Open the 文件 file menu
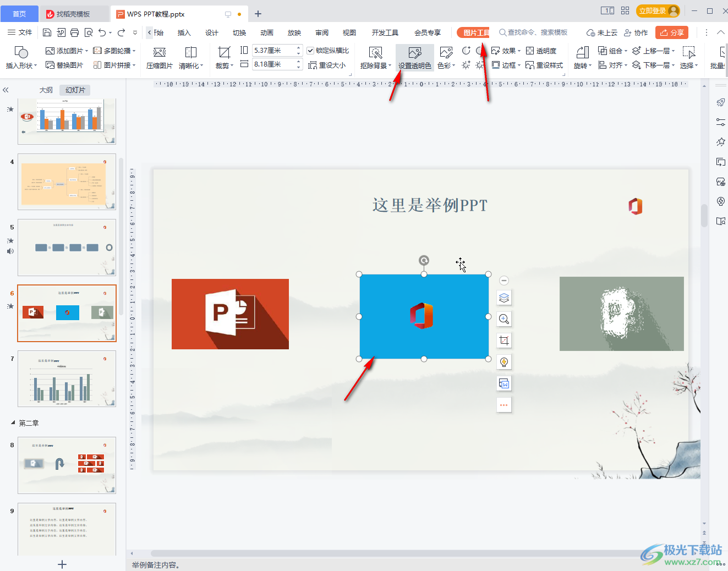This screenshot has height=571, width=728. coord(20,32)
